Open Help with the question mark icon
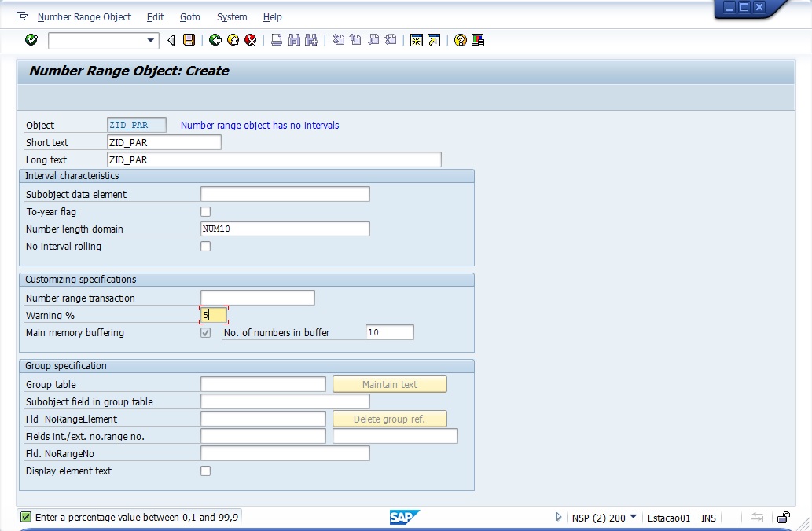Viewport: 812px width, 531px height. pos(461,40)
